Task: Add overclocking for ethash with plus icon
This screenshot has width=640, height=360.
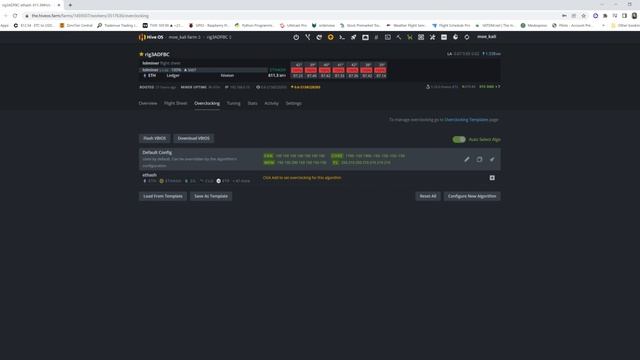Action: [x=492, y=178]
